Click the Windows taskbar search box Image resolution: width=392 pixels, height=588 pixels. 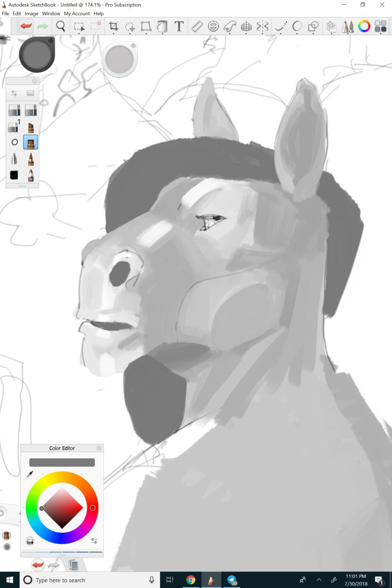[87, 580]
